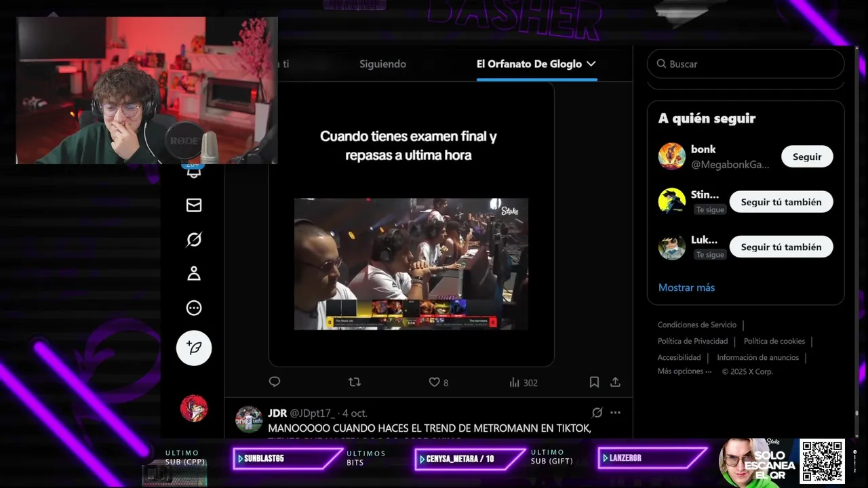
Task: Click Seguir tú también for Stin...
Action: [x=781, y=202]
